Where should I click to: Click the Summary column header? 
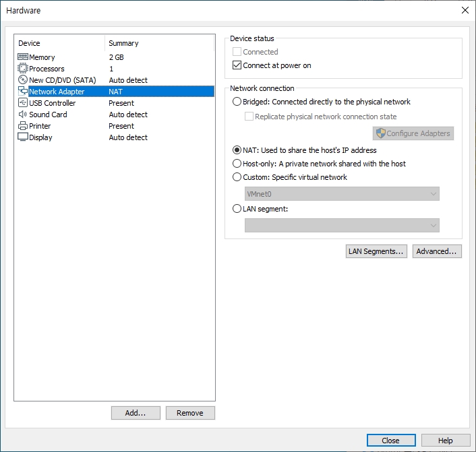tap(159, 43)
